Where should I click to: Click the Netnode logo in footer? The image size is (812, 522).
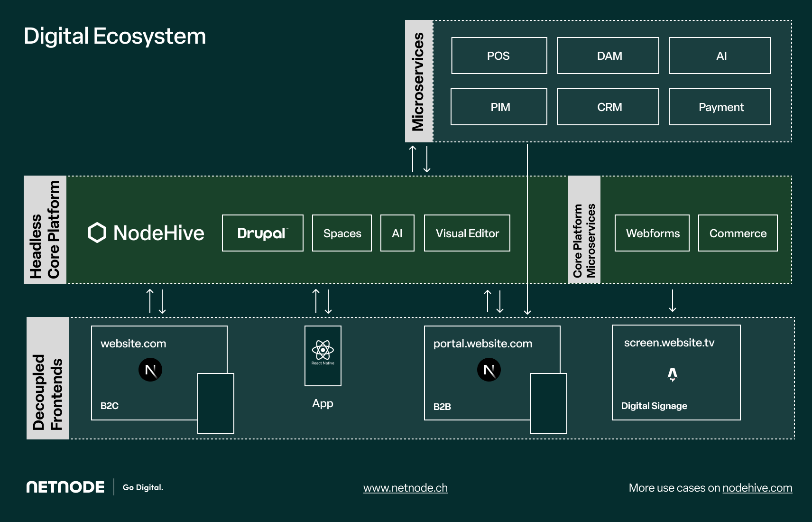[x=65, y=487]
